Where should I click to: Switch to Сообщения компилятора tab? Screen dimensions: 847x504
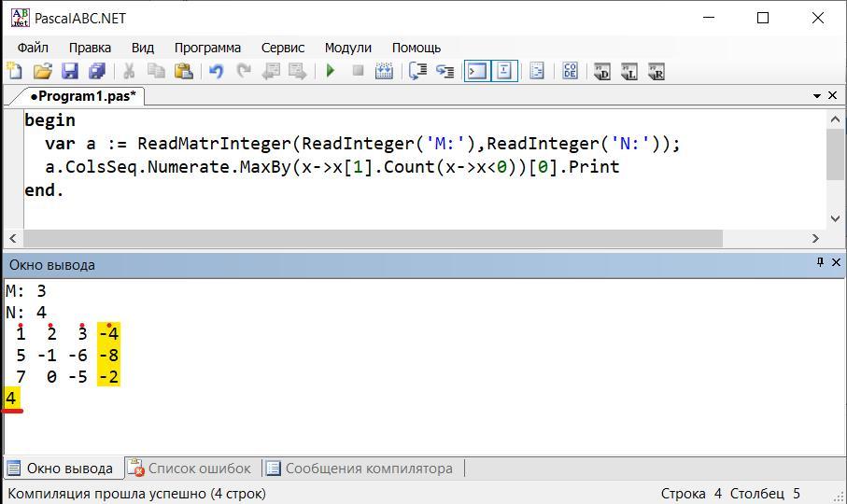tap(368, 469)
